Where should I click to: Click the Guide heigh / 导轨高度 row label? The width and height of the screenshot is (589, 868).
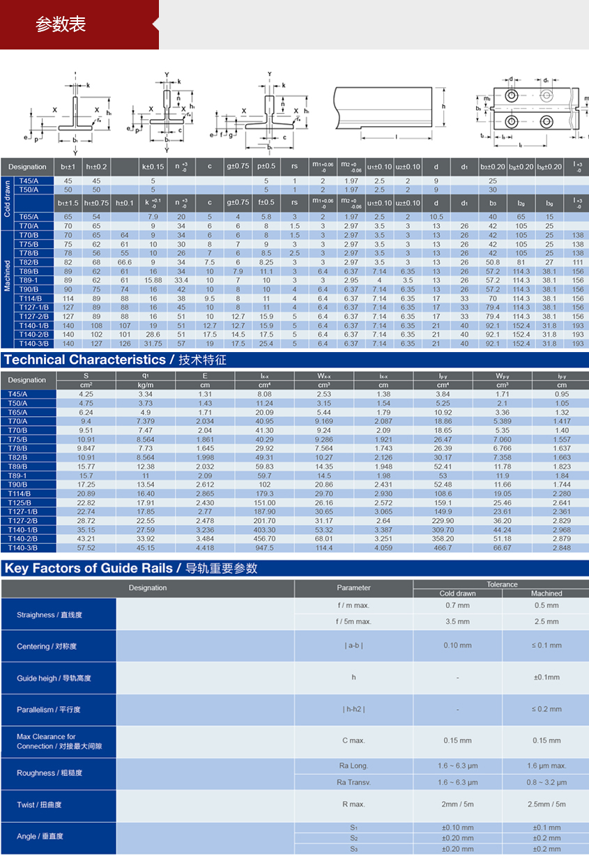pos(54,678)
